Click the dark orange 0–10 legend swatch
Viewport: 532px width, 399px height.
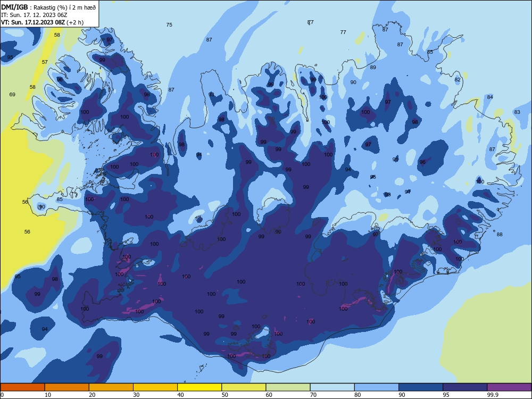tap(22, 387)
